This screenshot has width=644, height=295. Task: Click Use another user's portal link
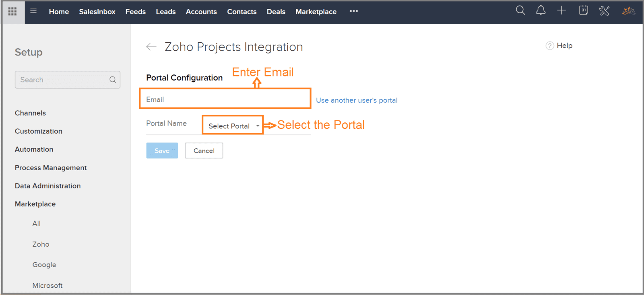(357, 100)
